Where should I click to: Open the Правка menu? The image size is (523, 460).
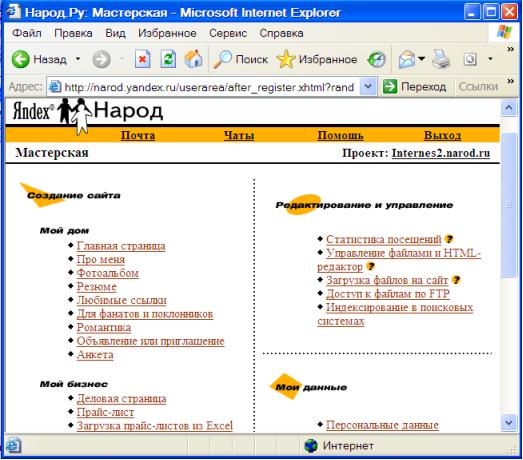(73, 33)
